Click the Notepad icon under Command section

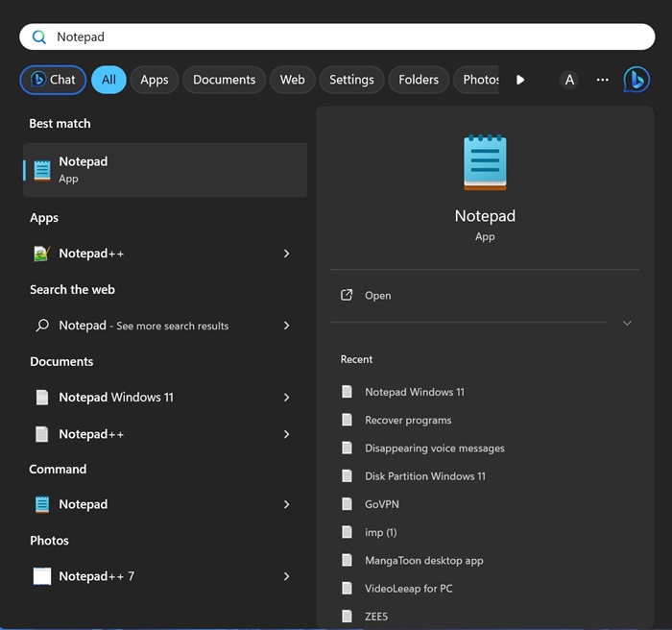41,504
